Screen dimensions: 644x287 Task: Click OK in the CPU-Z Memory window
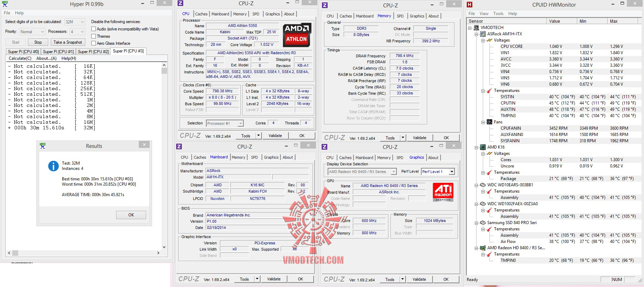[446, 138]
